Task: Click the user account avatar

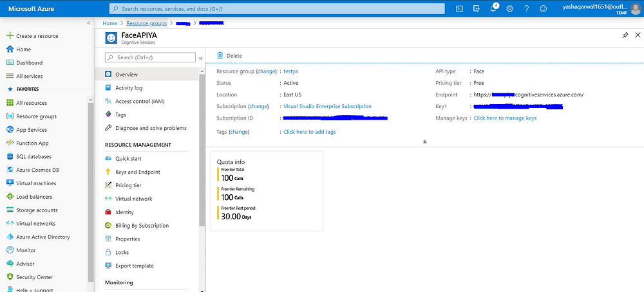Action: coord(634,8)
